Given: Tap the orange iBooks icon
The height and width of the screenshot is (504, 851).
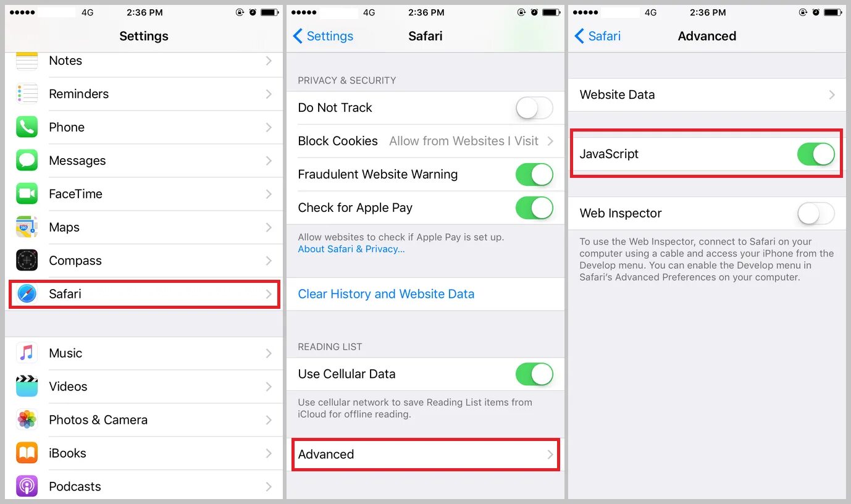Looking at the screenshot, I should tap(27, 453).
